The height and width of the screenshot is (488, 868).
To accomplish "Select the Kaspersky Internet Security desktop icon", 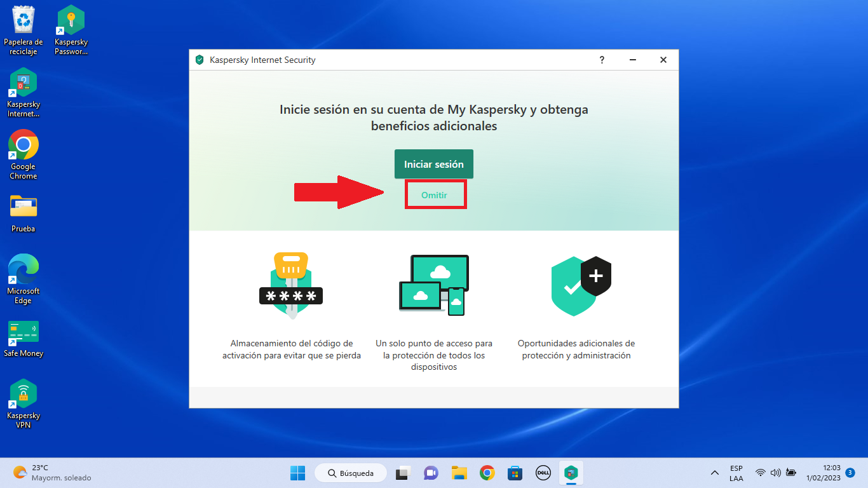I will [24, 93].
